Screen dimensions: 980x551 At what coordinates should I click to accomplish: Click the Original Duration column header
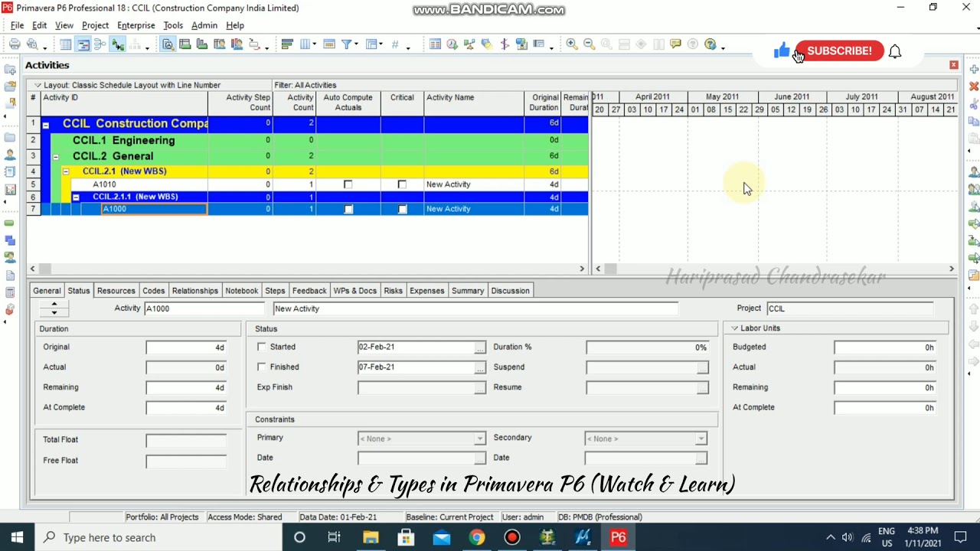coord(543,103)
